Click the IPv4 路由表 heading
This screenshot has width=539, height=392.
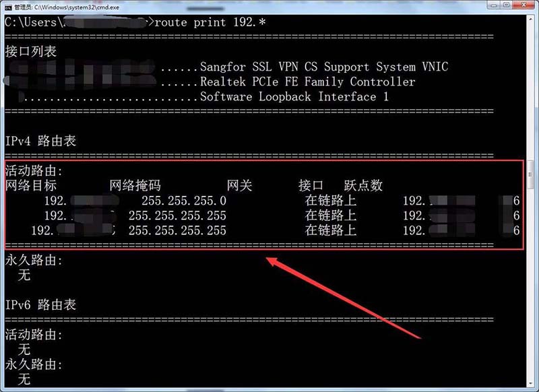[40, 141]
